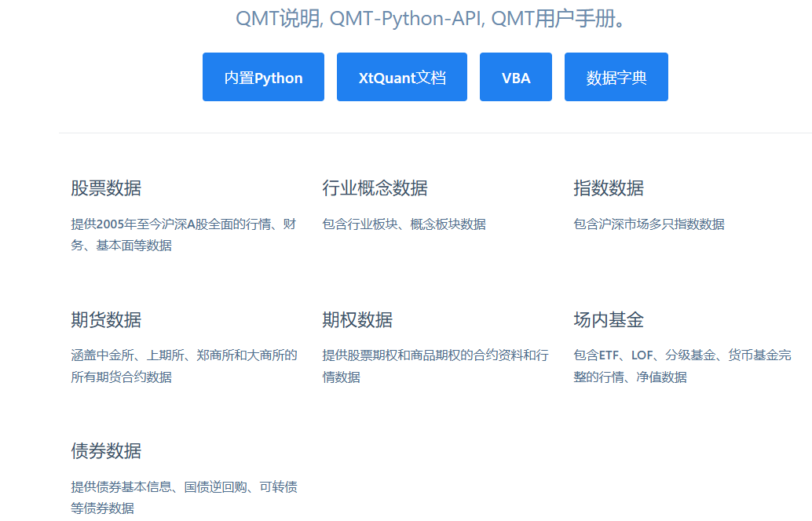The width and height of the screenshot is (812, 521).
Task: Select the 债券数据 heading
Action: [106, 451]
